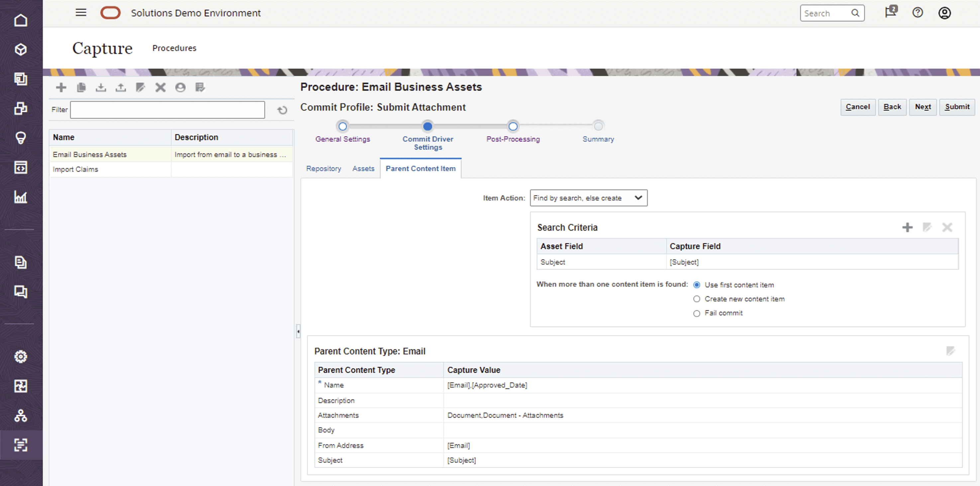Open the hierarchy taxonomy icon in sidebar
980x486 pixels.
coord(21,415)
